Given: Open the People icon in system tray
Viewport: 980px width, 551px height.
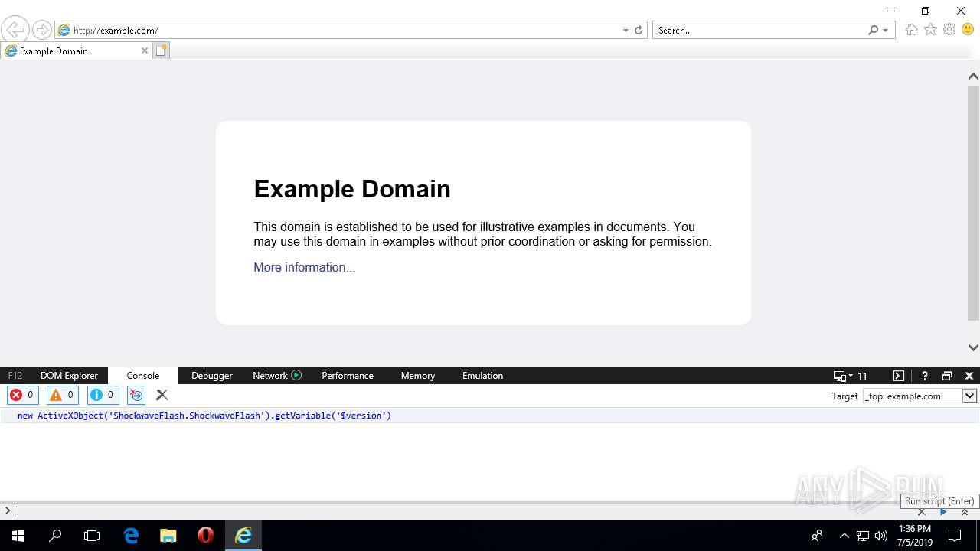Looking at the screenshot, I should click(x=817, y=536).
